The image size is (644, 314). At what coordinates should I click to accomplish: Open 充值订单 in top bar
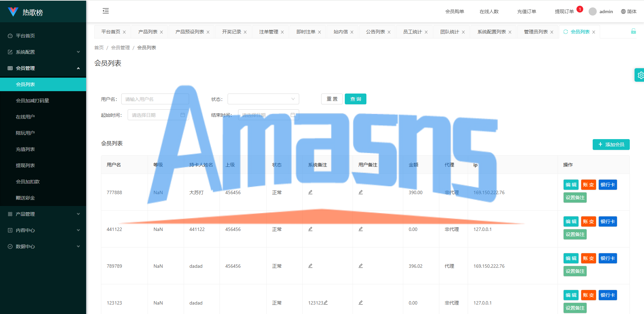click(527, 11)
